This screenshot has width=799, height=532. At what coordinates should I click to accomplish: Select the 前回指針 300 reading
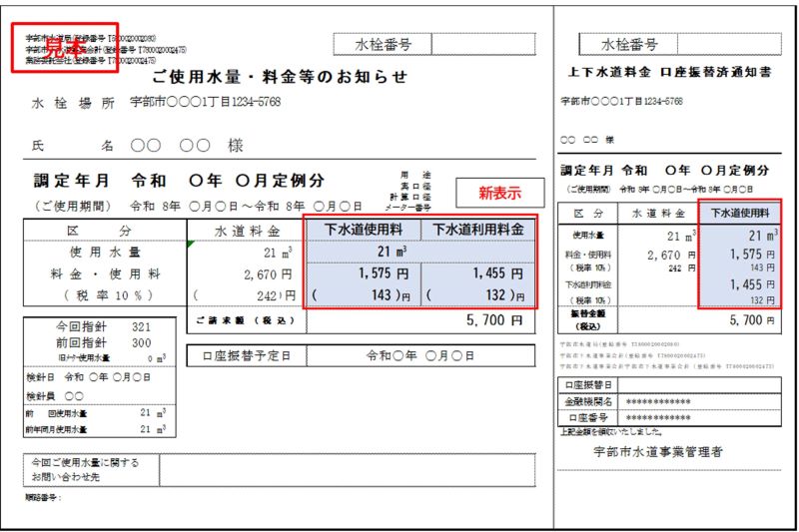[104, 342]
